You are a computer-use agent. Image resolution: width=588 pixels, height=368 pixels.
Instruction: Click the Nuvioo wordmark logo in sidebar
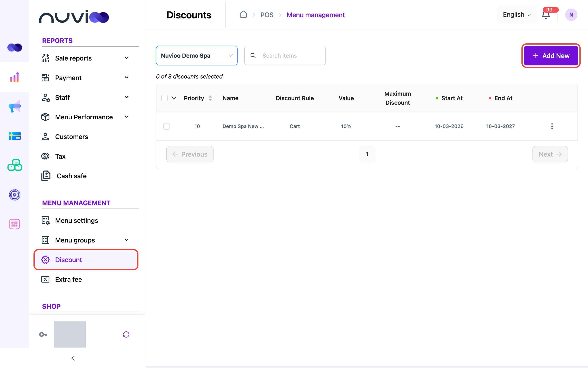pyautogui.click(x=74, y=17)
